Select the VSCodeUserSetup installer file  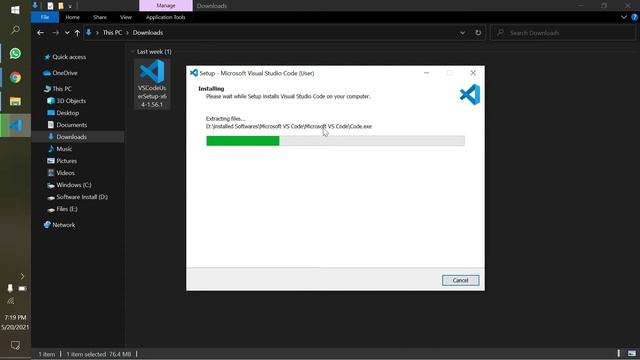(152, 84)
